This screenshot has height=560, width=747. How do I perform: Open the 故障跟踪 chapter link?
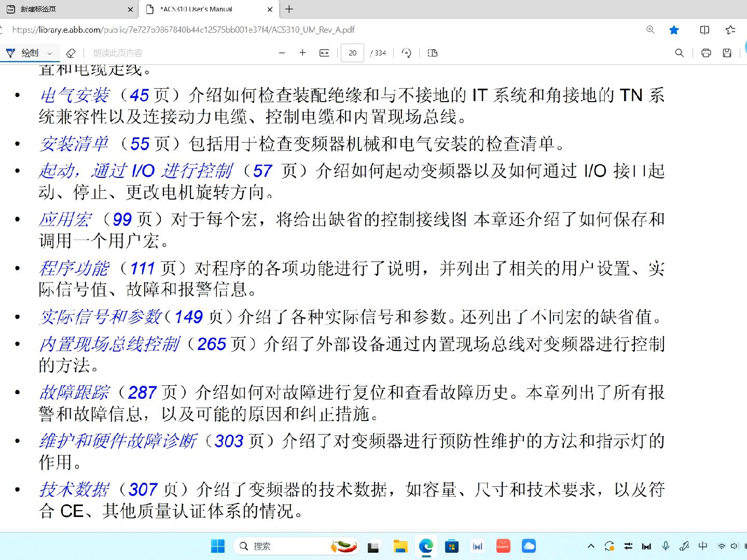(x=74, y=393)
